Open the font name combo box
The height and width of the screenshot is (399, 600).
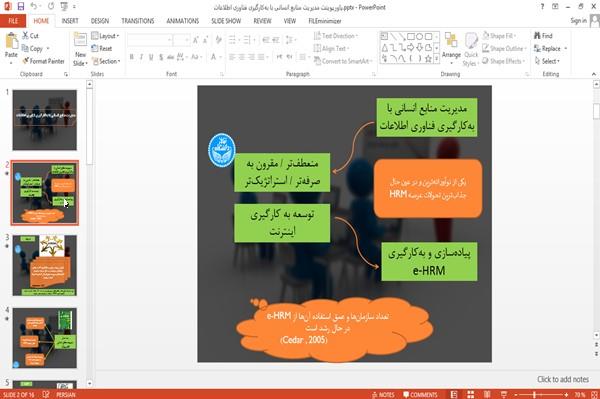[x=149, y=40]
